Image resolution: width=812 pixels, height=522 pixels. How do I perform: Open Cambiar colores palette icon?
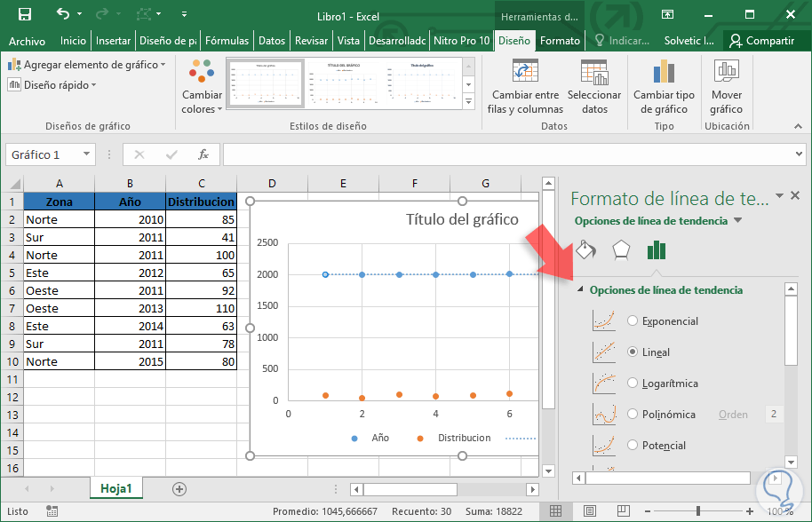tap(203, 73)
